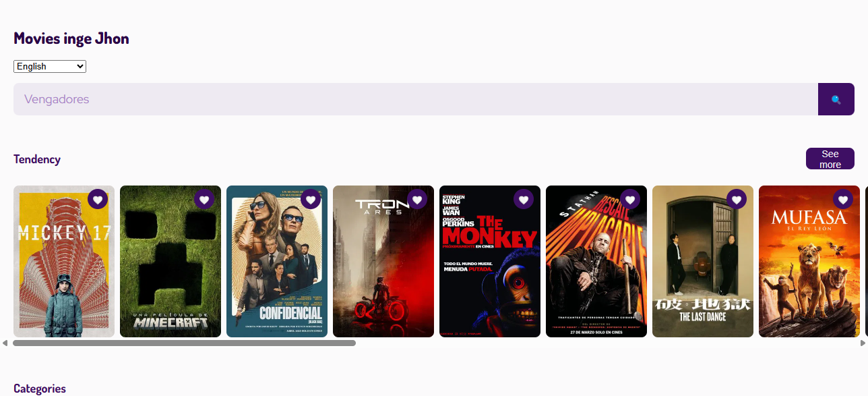Viewport: 868px width, 396px height.
Task: Click the Movies inge Jhon title
Action: click(71, 38)
